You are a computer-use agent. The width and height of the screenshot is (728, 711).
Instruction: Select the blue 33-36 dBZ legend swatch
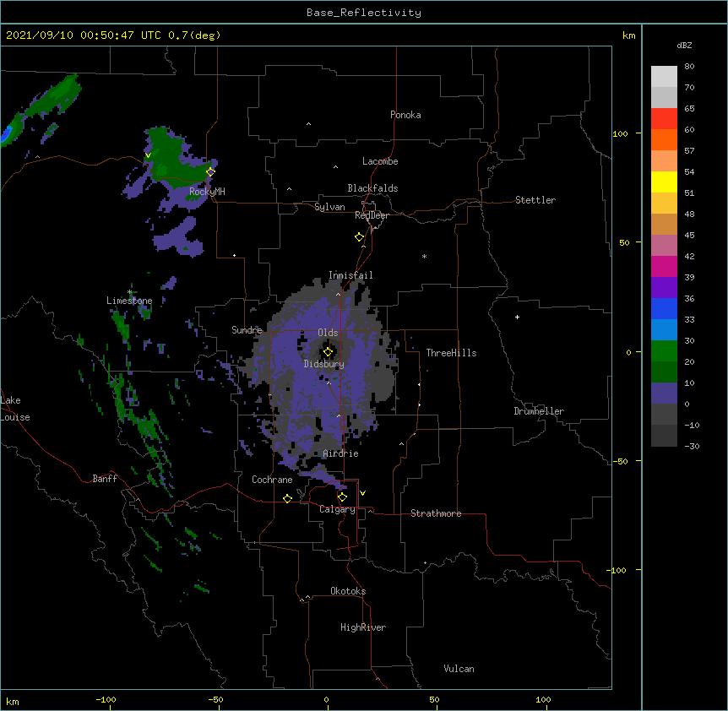pyautogui.click(x=664, y=308)
